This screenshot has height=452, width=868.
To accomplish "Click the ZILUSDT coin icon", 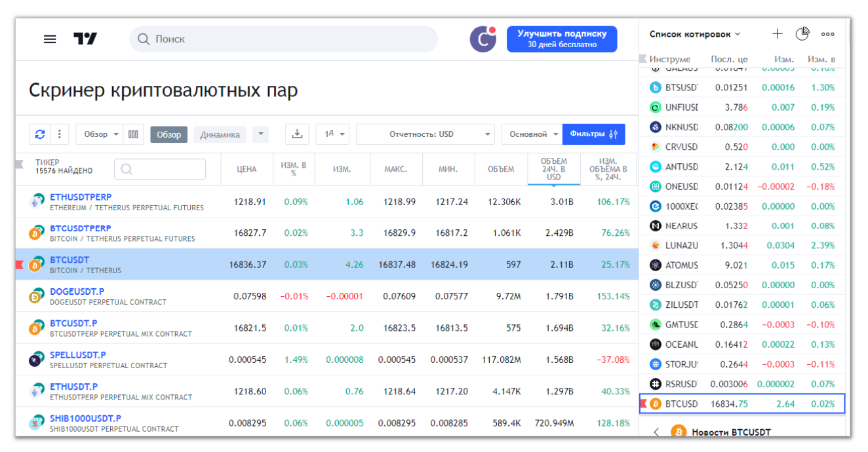I will (x=656, y=305).
